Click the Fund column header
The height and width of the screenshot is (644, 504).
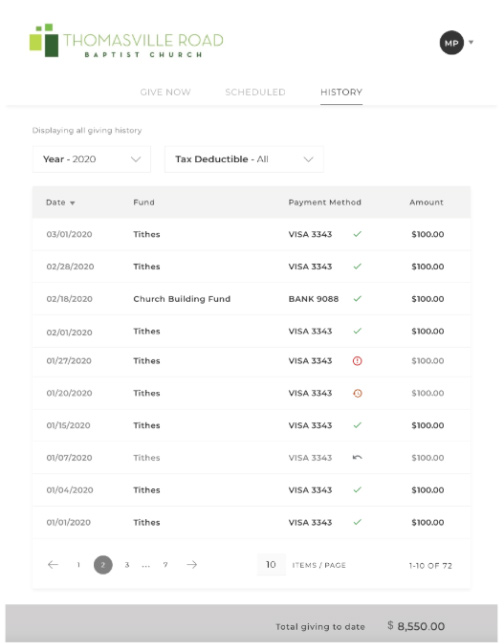pos(144,202)
